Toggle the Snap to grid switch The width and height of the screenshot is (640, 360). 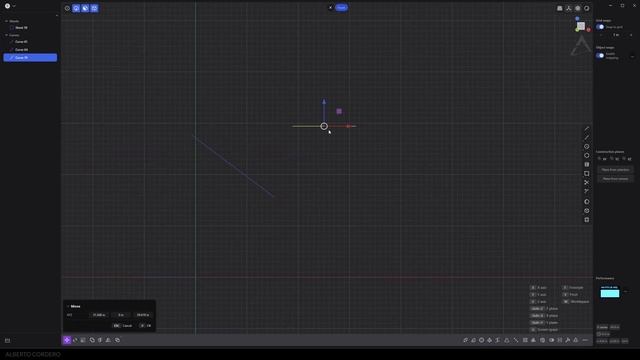point(600,27)
